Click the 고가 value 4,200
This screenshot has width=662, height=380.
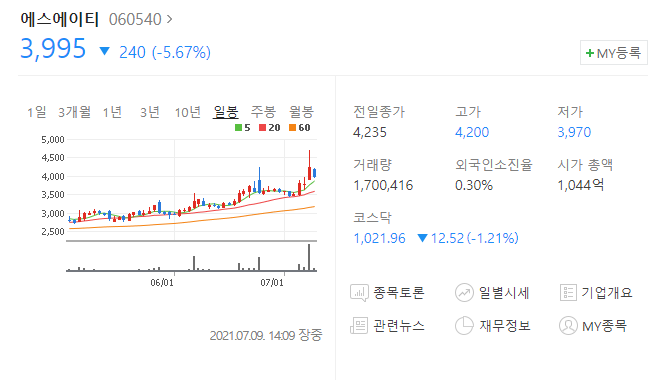472,133
